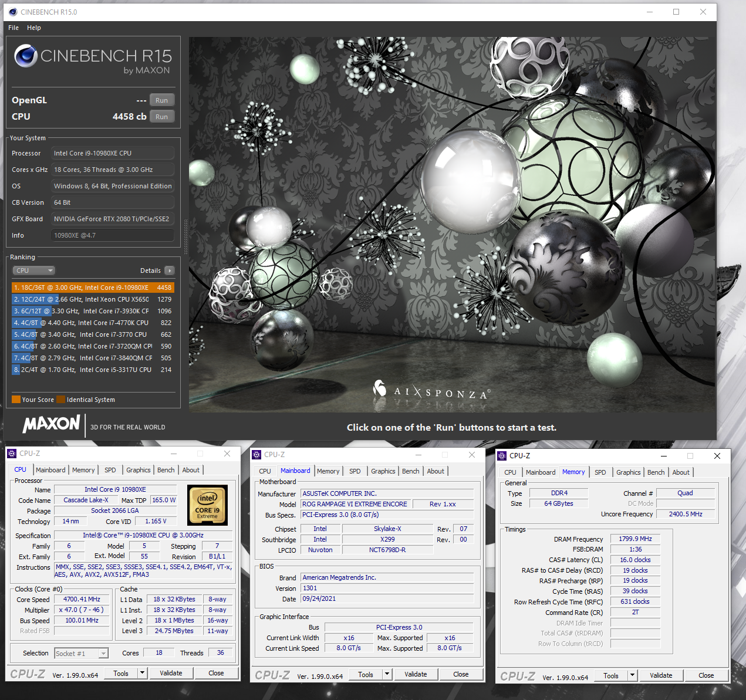Select the ranking row for Intel Core i5-3317U
Screen dimensions: 746x700
point(93,370)
